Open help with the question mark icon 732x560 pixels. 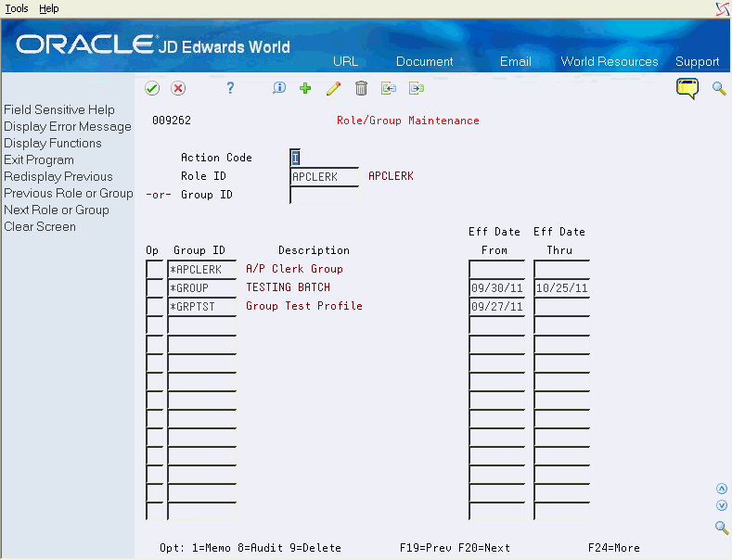pyautogui.click(x=230, y=88)
